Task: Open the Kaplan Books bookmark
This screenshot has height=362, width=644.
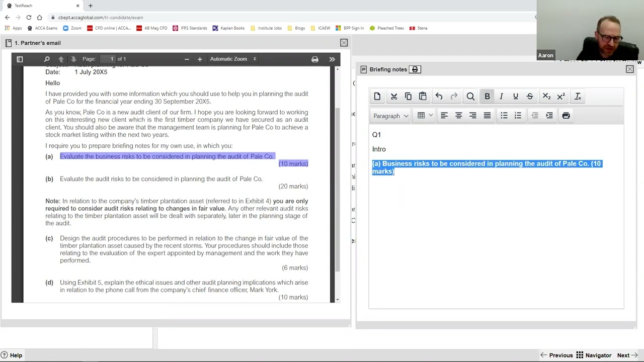Action: click(228, 28)
